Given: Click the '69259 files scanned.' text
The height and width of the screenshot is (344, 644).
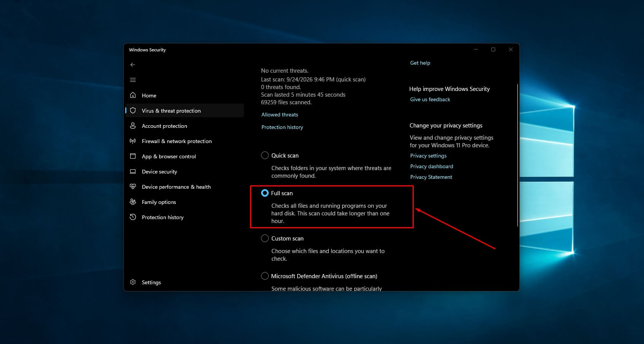Looking at the screenshot, I should click(286, 102).
